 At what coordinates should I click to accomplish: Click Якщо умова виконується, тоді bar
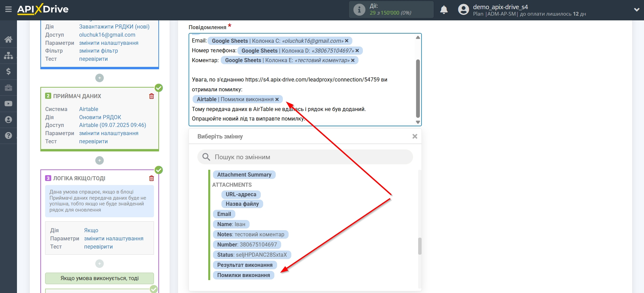click(x=99, y=278)
